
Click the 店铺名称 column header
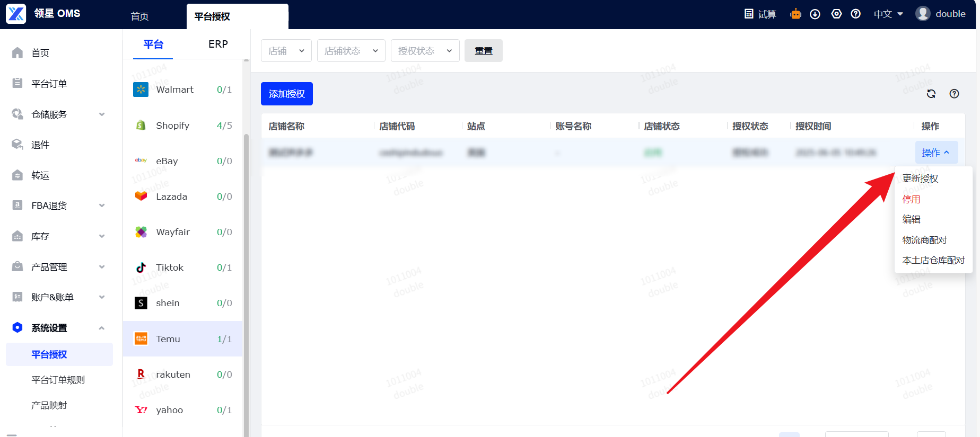286,126
